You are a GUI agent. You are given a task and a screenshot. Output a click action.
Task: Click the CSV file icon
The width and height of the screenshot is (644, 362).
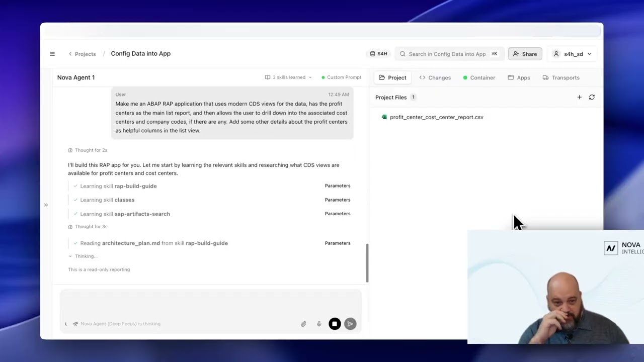(x=384, y=117)
